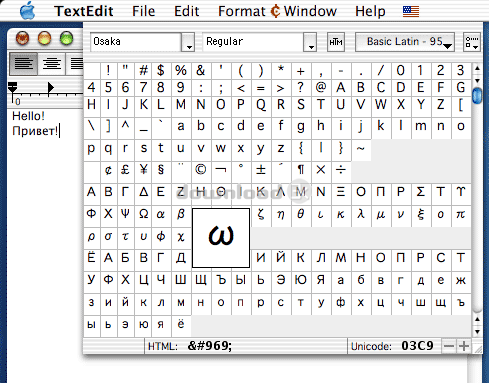The width and height of the screenshot is (489, 383).
Task: Open the Regular style dropdown
Action: (260, 42)
